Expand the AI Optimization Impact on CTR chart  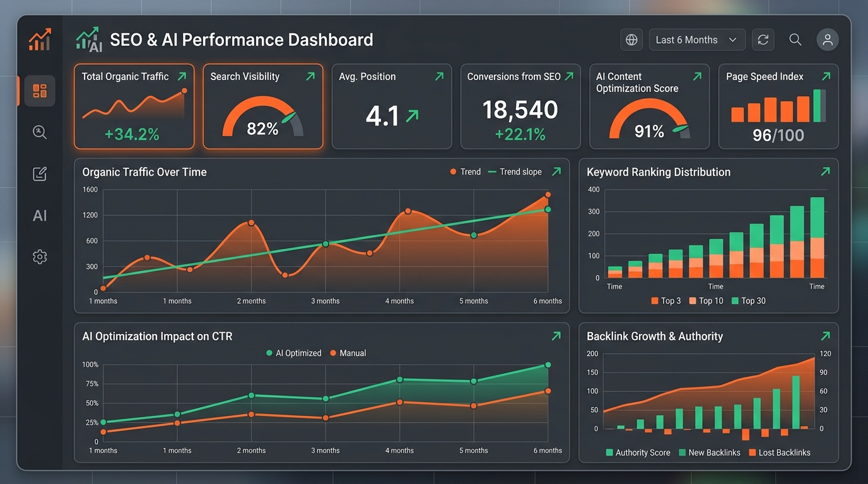tap(556, 336)
